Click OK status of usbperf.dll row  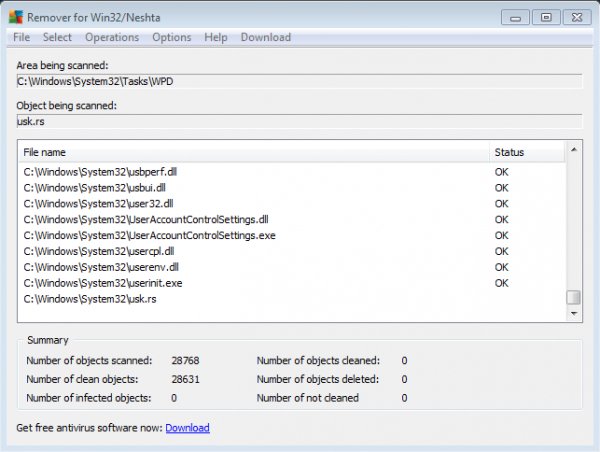501,172
